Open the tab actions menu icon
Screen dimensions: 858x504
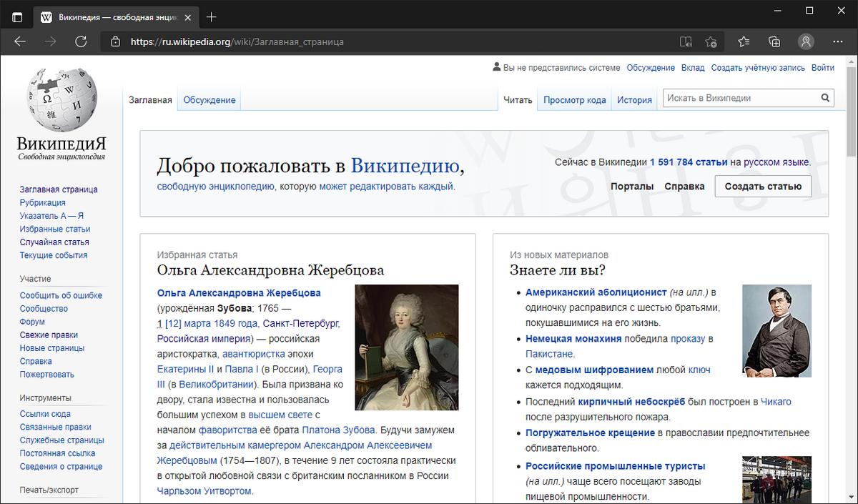pos(18,17)
